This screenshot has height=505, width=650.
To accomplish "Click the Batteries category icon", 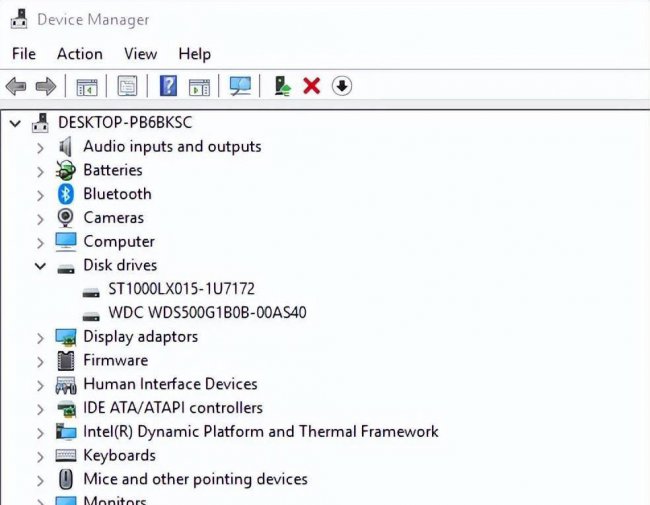I will (x=65, y=170).
